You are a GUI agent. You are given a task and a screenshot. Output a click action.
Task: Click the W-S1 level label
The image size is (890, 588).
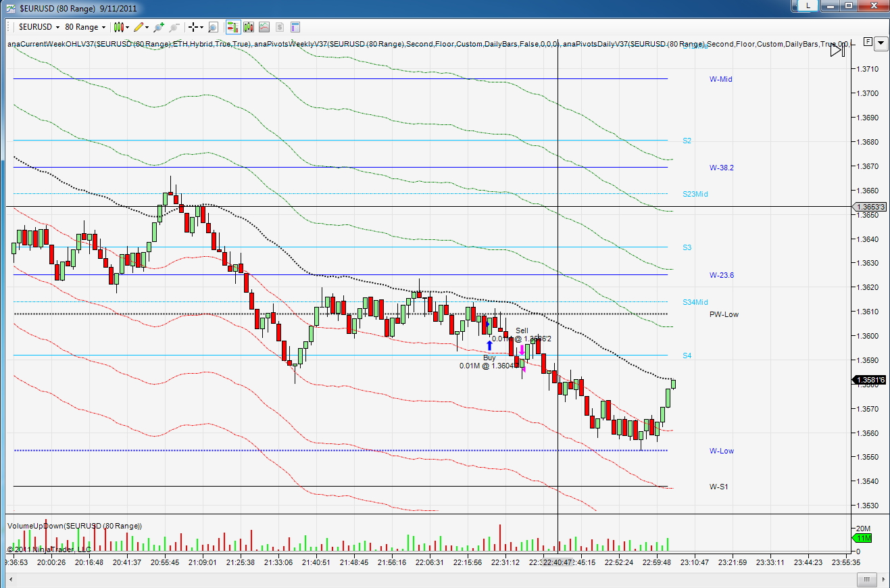click(x=719, y=487)
